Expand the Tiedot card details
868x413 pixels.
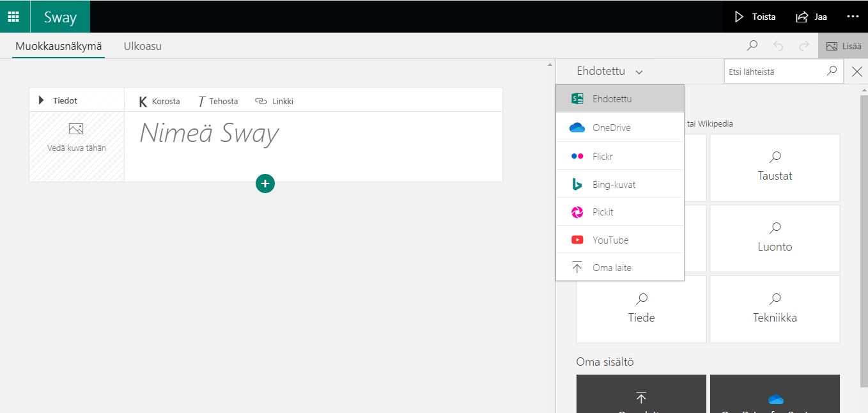(x=58, y=100)
